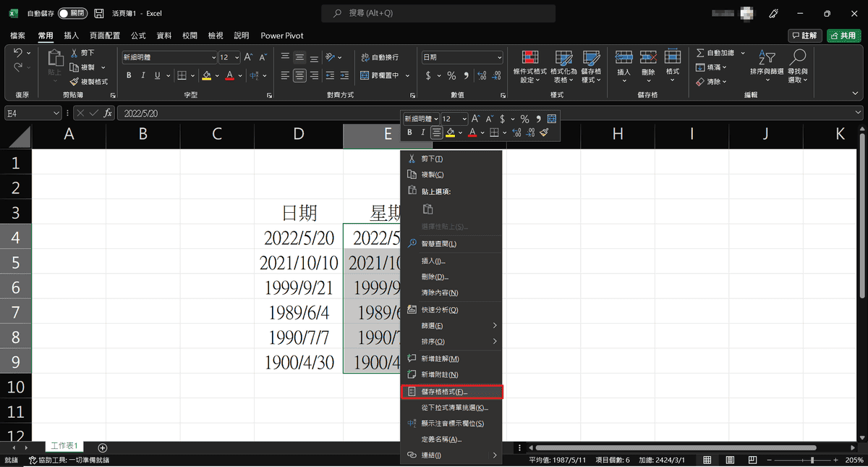Open 條件式格式設定 (Conditional Formatting)
The height and width of the screenshot is (467, 868).
[x=530, y=67]
